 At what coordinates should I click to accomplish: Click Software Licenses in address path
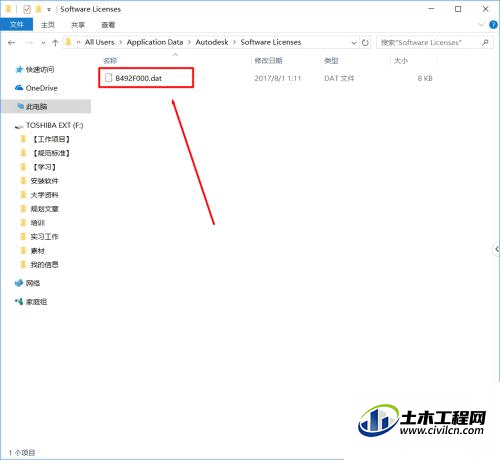tap(271, 42)
